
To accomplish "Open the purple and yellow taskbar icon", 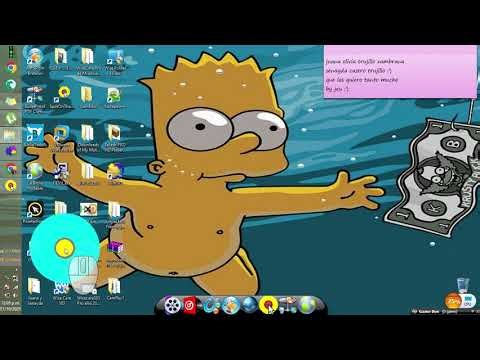I will pos(11,151).
